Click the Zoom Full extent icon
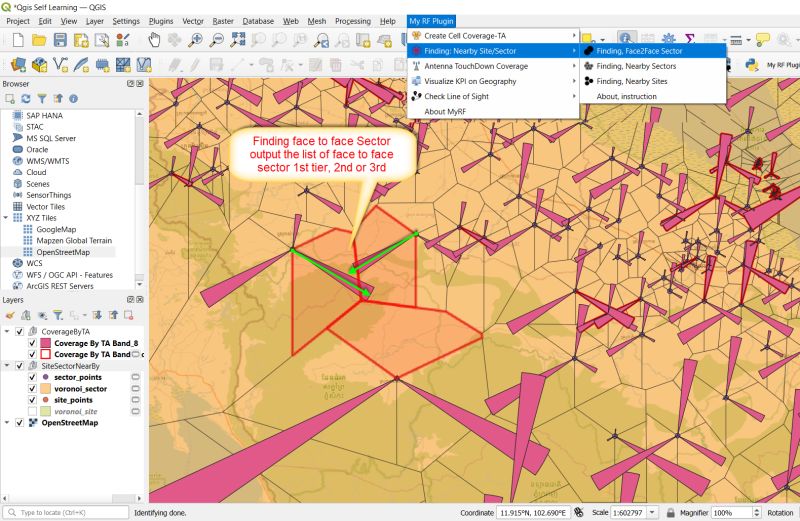This screenshot has width=800, height=521. [238, 40]
